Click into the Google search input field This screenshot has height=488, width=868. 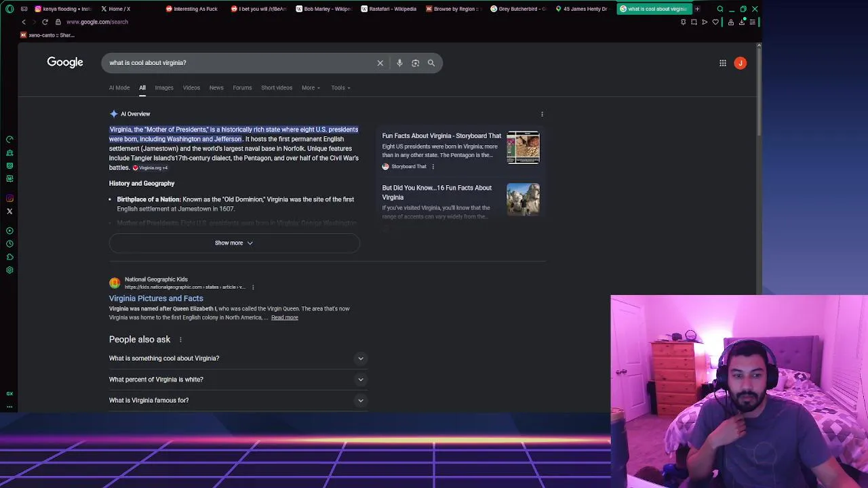click(241, 63)
